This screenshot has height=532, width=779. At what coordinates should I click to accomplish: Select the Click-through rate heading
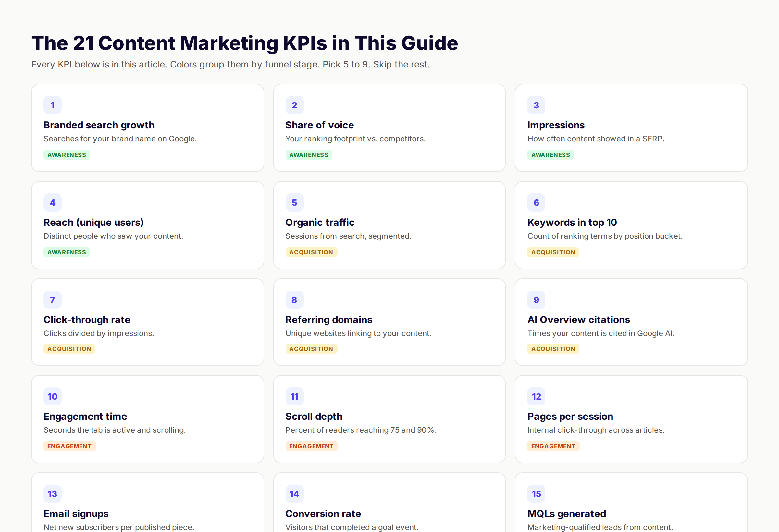[87, 320]
